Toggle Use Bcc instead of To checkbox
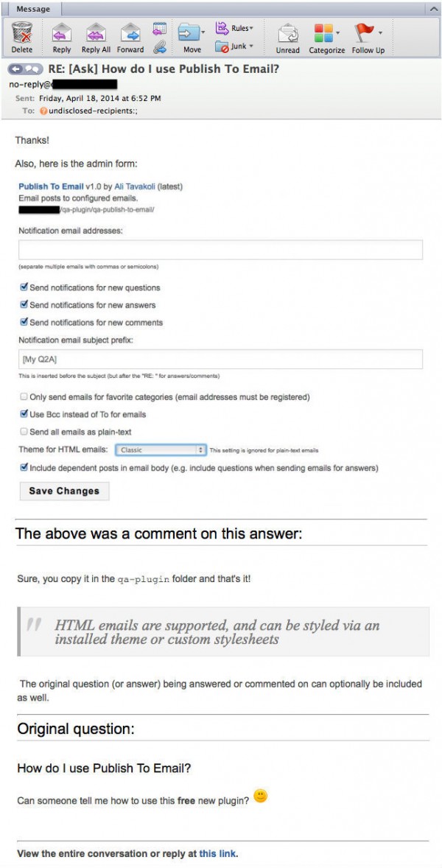This screenshot has width=442, height=868. 24,414
